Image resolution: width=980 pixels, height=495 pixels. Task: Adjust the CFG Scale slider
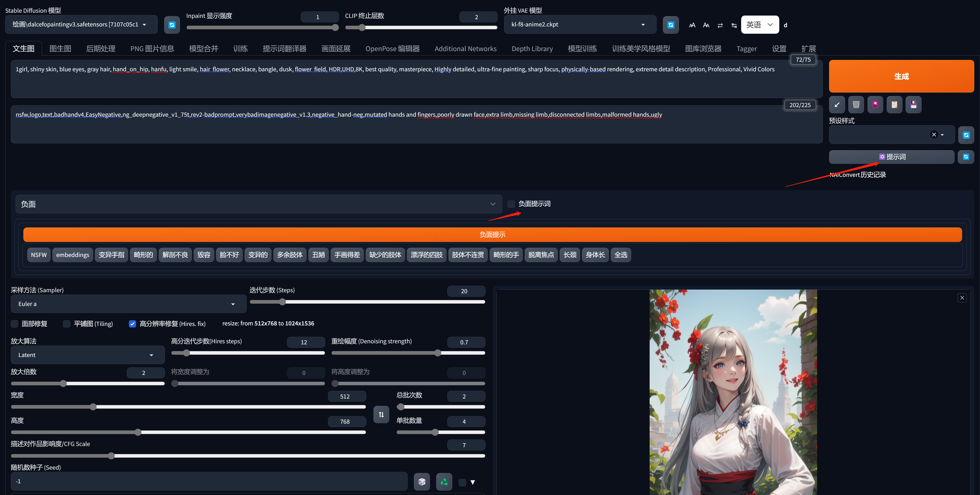click(x=111, y=456)
